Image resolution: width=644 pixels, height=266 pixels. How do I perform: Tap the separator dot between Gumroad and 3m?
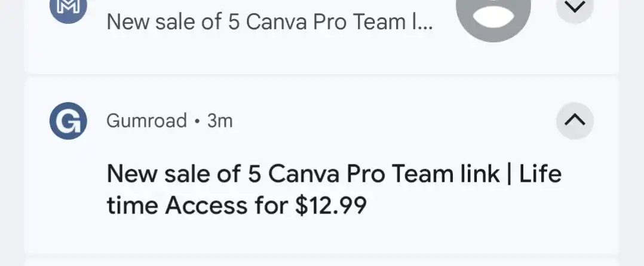(197, 122)
